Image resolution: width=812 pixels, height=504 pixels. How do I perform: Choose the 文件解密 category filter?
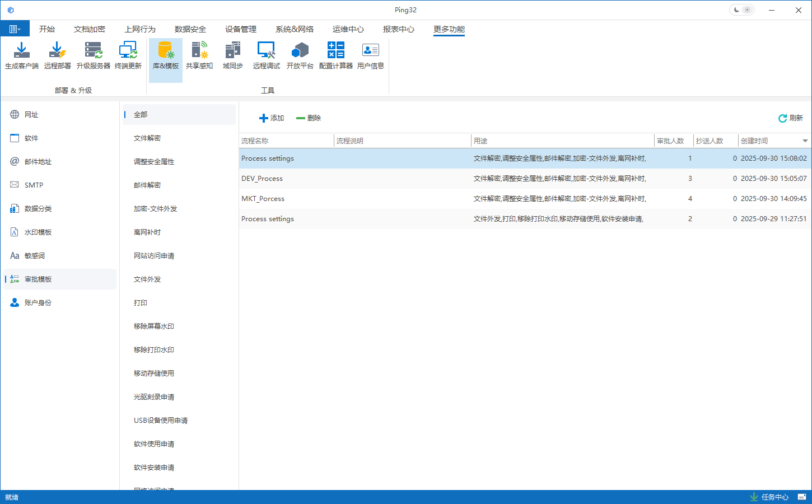coord(147,138)
